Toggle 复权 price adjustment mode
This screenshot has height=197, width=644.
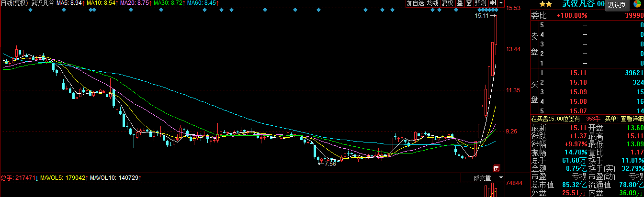(x=447, y=3)
